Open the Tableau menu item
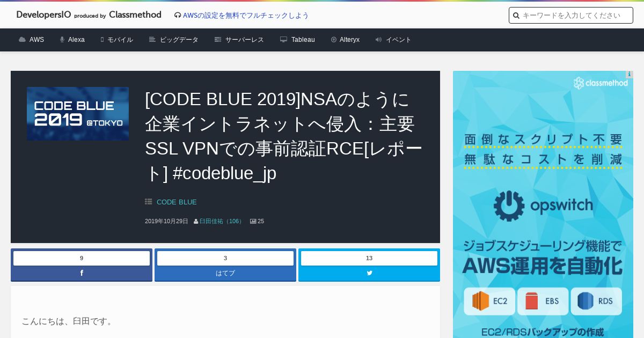 303,40
